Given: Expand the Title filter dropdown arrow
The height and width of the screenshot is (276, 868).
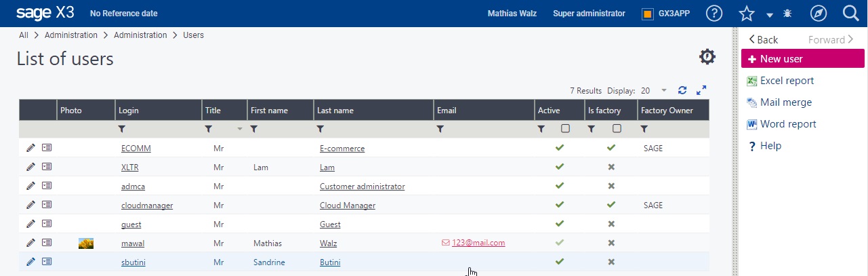Looking at the screenshot, I should [x=239, y=129].
